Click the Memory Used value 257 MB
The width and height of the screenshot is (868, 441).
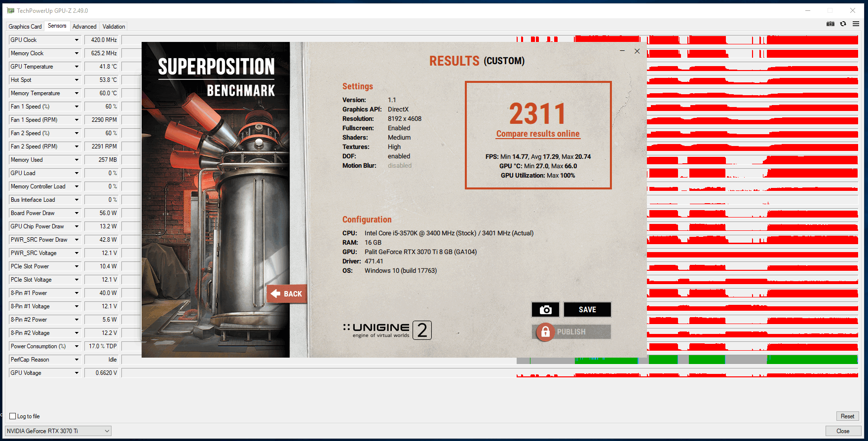coord(102,160)
